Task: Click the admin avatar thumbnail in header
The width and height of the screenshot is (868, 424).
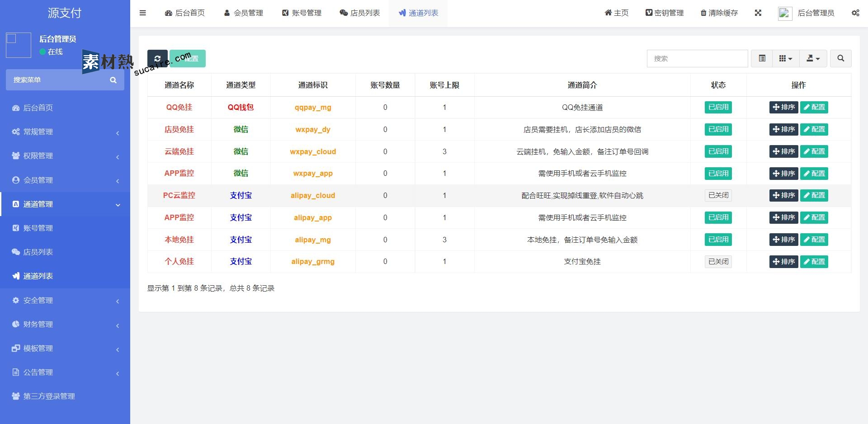Action: coord(785,14)
